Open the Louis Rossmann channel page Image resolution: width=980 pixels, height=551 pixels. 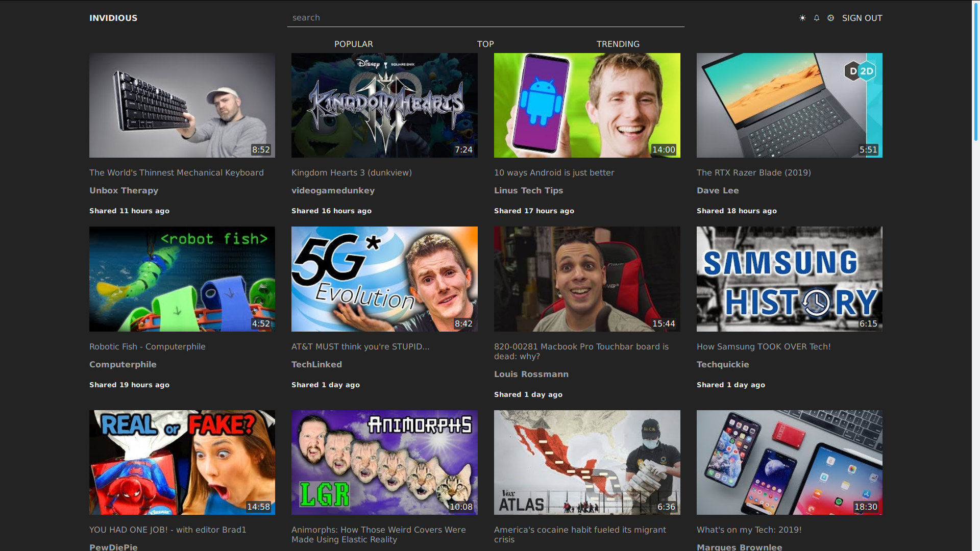(x=531, y=374)
